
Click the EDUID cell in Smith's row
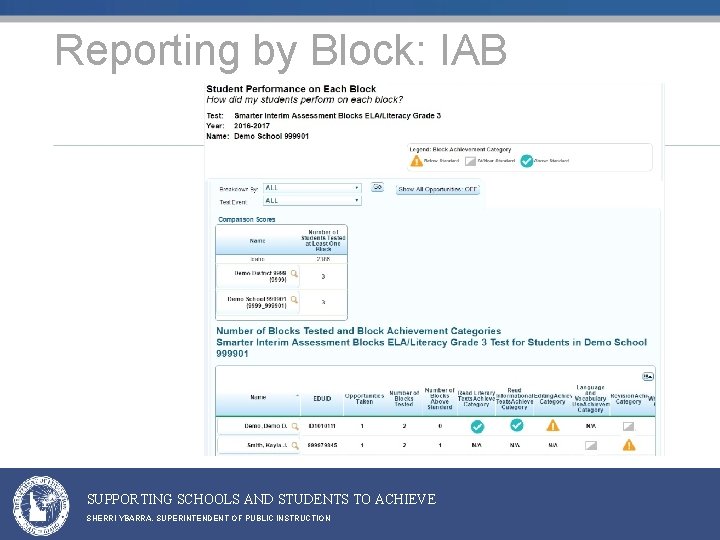[x=322, y=445]
